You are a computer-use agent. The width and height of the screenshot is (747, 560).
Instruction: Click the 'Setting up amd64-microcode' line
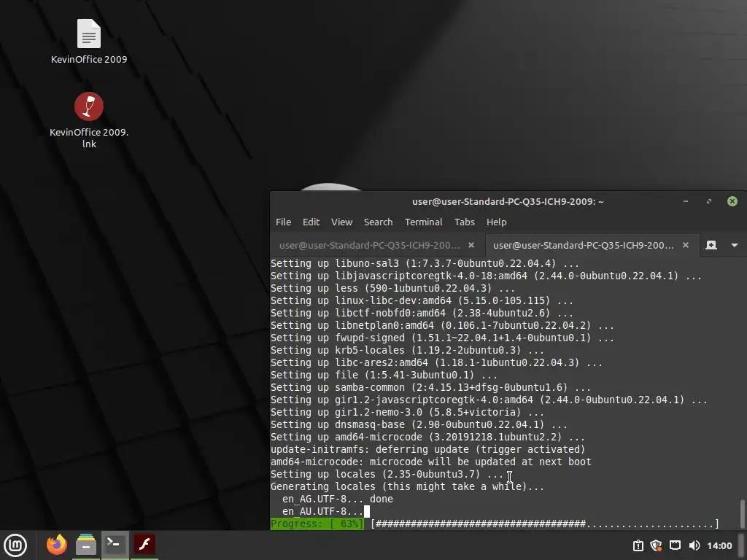pyautogui.click(x=427, y=437)
